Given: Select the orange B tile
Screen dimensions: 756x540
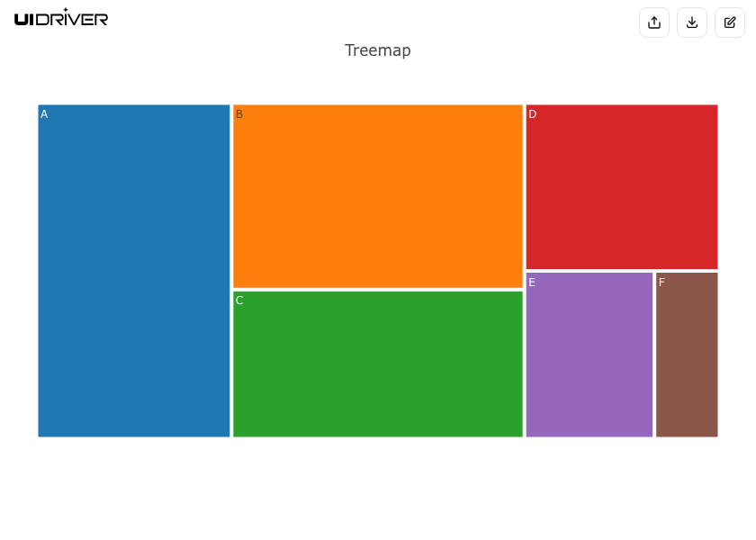Looking at the screenshot, I should coord(378,196).
